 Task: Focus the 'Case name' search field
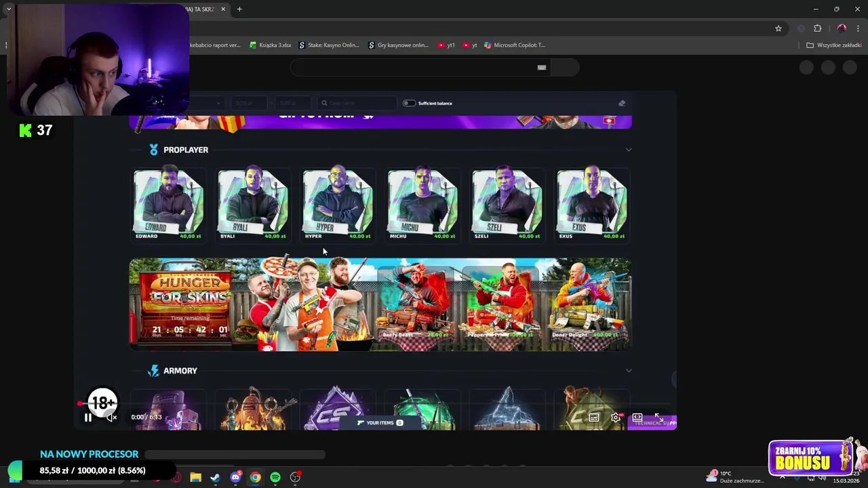point(357,103)
